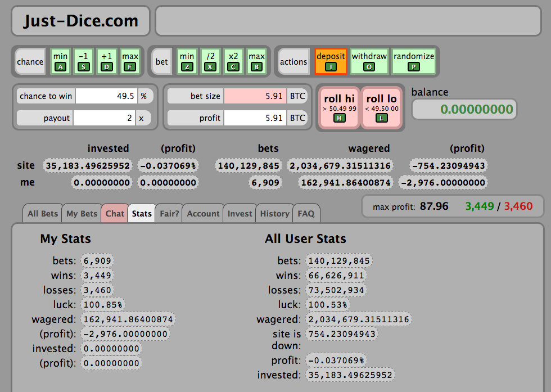Click site profit percentage in summary row
Image resolution: width=551 pixels, height=392 pixels.
[x=168, y=165]
